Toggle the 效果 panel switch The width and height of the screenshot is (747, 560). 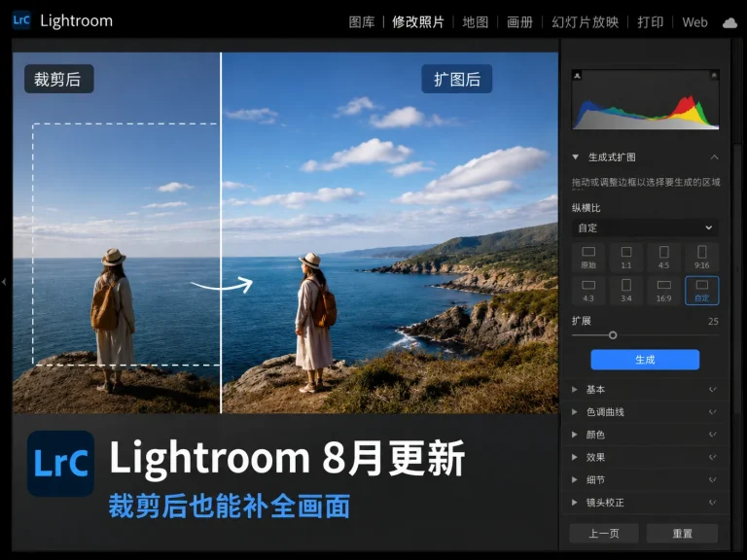click(713, 457)
